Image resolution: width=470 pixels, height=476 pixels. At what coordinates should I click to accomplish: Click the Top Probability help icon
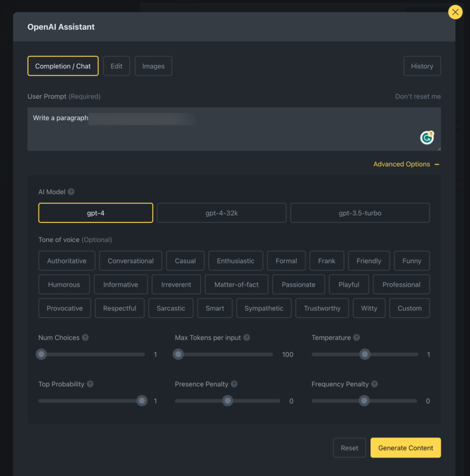coord(90,384)
